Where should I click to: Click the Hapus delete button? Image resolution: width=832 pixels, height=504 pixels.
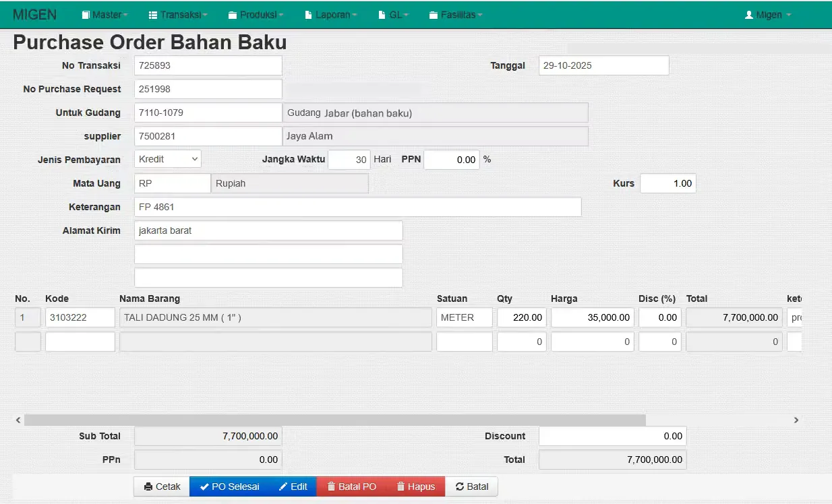tap(416, 486)
